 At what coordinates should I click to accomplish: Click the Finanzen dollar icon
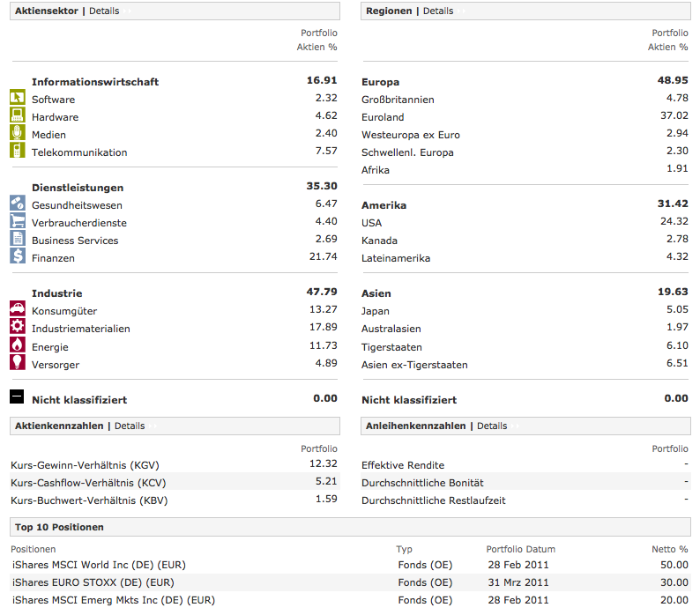pyautogui.click(x=17, y=256)
